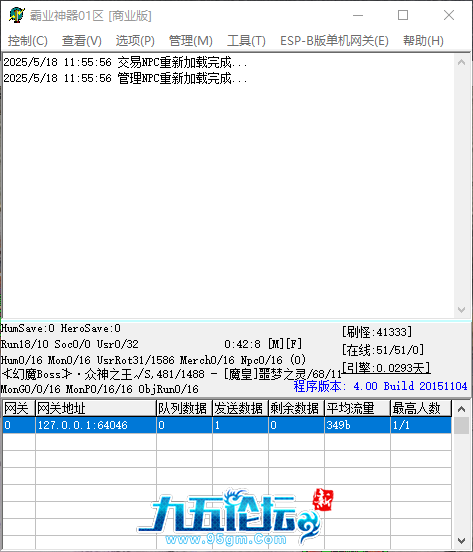Click the 程序版本 4.00 Build text
This screenshot has height=552, width=473.
click(380, 386)
